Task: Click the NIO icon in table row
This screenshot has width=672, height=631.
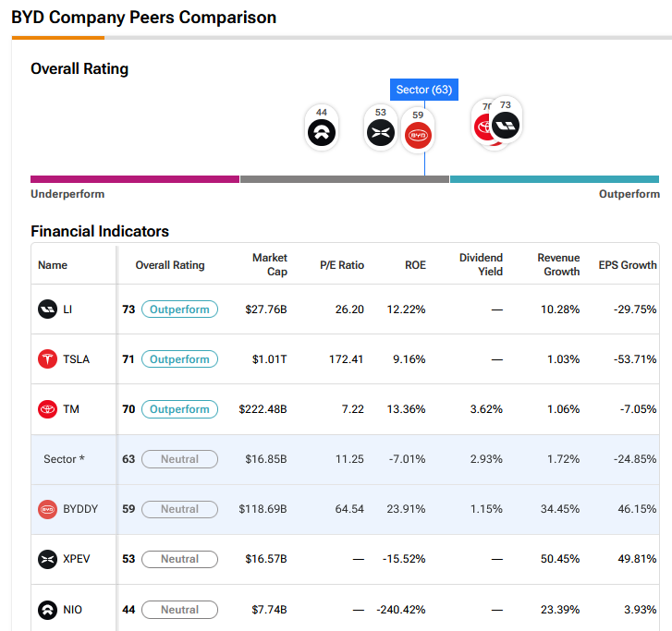Action: tap(47, 610)
